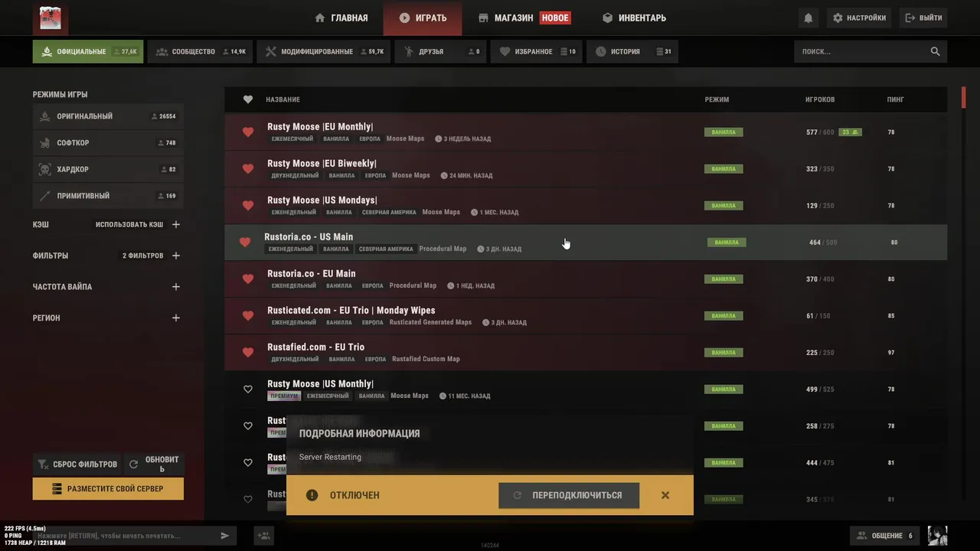Click the ПОДРОБНАЯ ИНФОРМАЦИЯ heading
The image size is (980, 551).
359,433
